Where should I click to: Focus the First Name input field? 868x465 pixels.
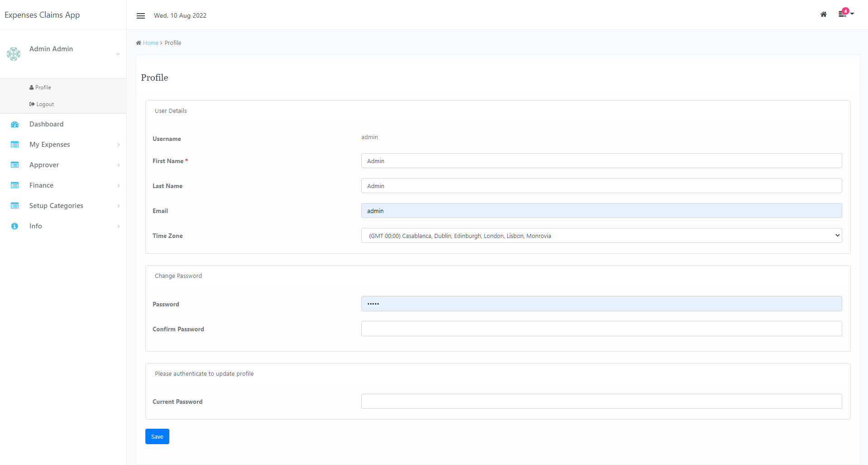pos(601,161)
